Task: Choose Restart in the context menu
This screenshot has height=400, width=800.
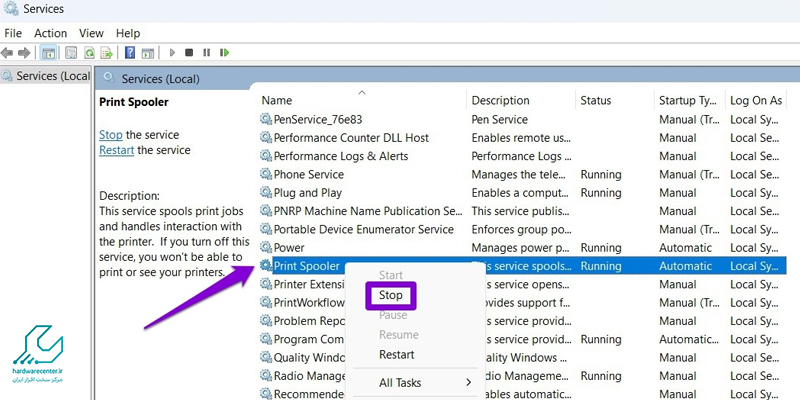Action: coord(397,354)
